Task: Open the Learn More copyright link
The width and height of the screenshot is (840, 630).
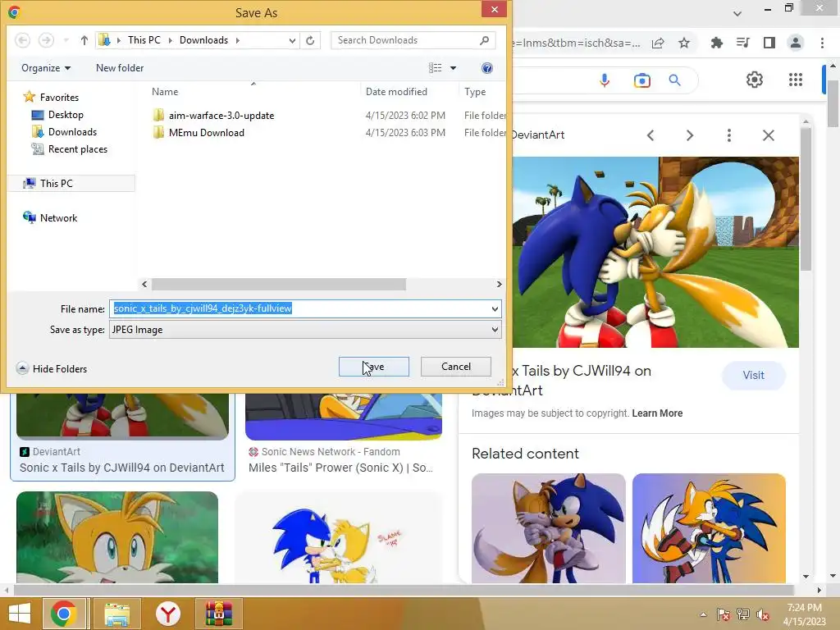Action: (x=657, y=413)
